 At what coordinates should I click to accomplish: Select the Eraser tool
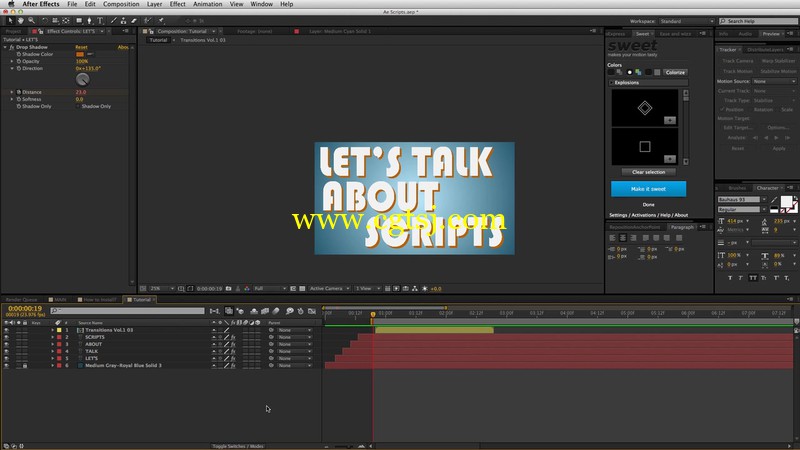(134, 21)
